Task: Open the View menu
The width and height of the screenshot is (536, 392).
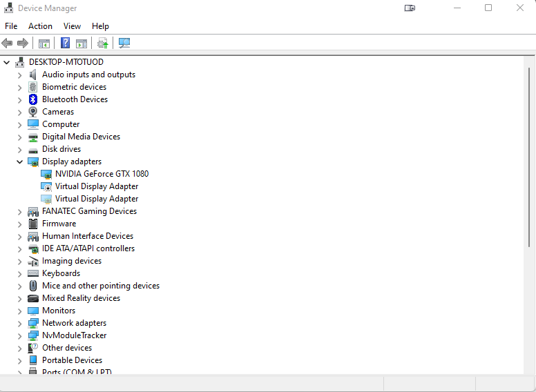Action: click(x=72, y=26)
